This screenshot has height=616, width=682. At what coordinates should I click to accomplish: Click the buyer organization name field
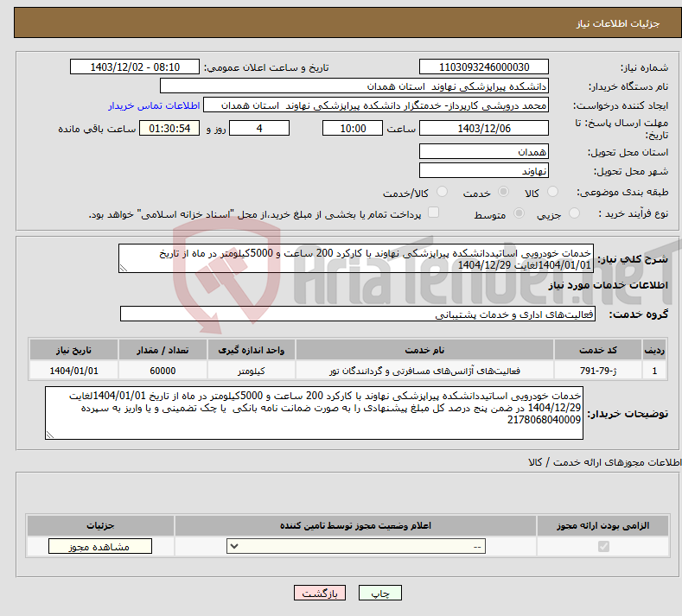click(354, 86)
